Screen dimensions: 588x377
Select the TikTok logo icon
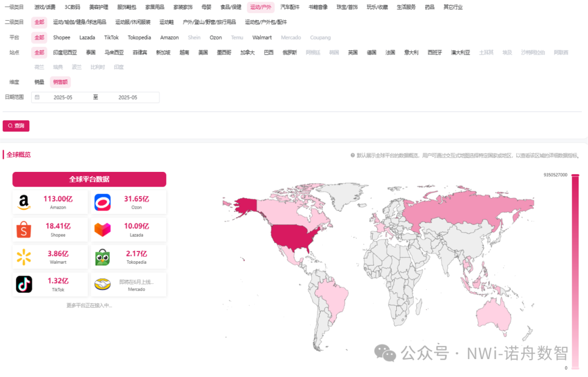tap(23, 285)
